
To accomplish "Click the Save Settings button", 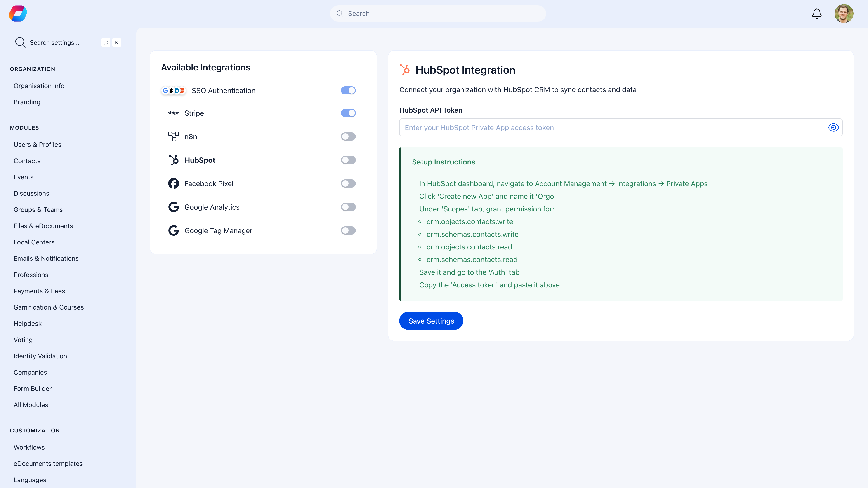I will coord(431,321).
